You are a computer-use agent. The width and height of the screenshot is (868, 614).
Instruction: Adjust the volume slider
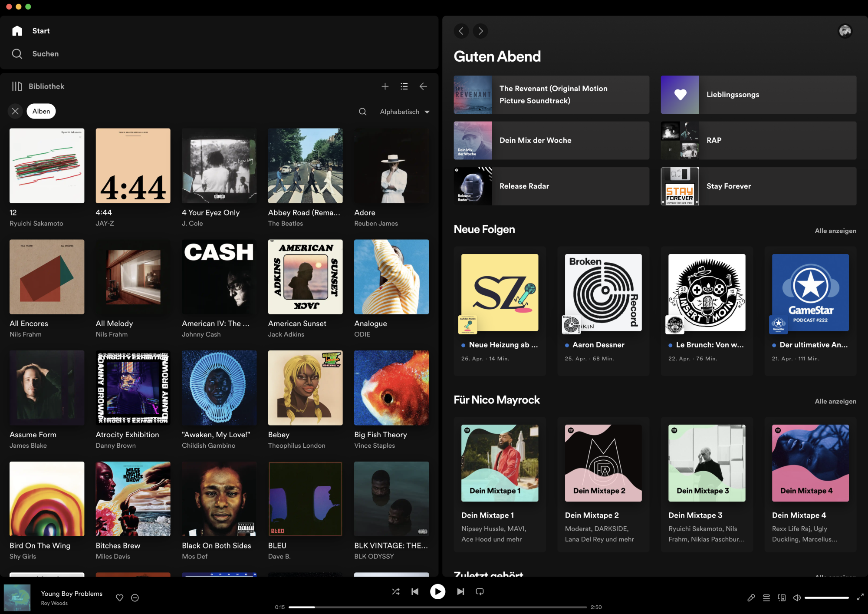(826, 598)
